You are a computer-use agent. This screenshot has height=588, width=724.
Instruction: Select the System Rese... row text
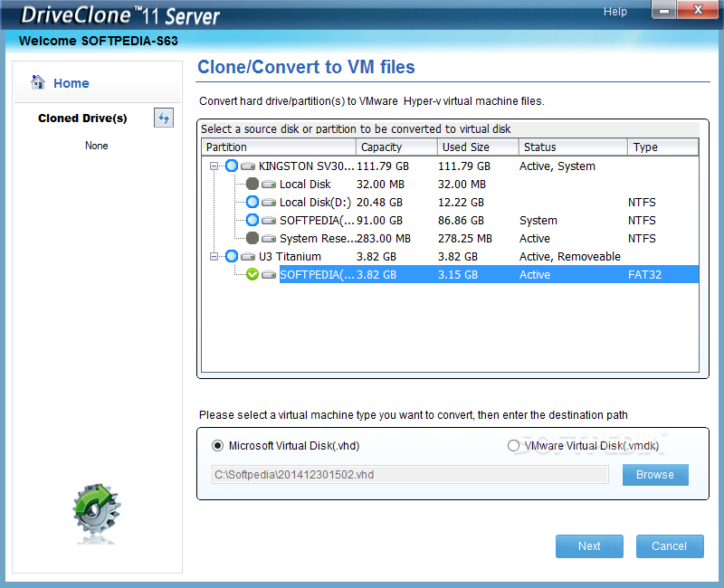(318, 239)
